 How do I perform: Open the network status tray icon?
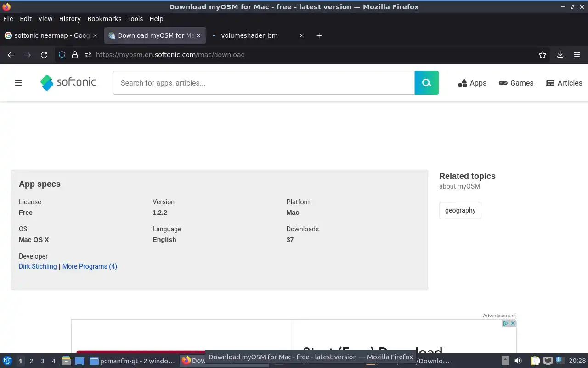click(548, 361)
